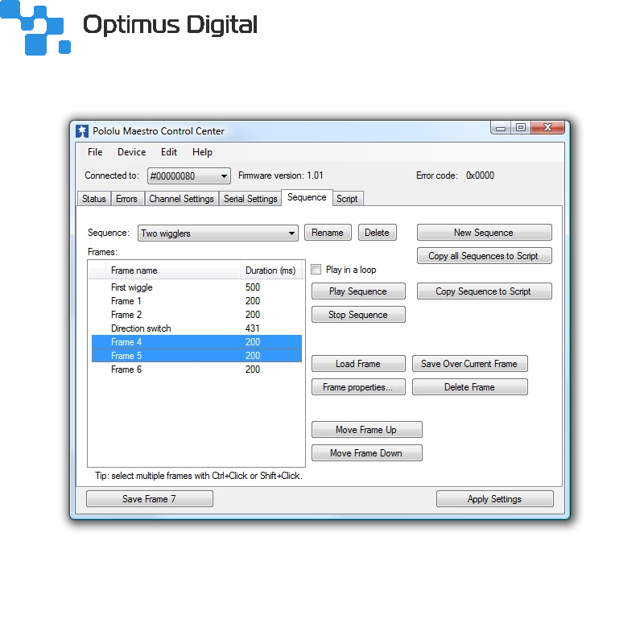Screen dimensions: 644x644
Task: Select the First wiggle frame row
Action: point(196,287)
